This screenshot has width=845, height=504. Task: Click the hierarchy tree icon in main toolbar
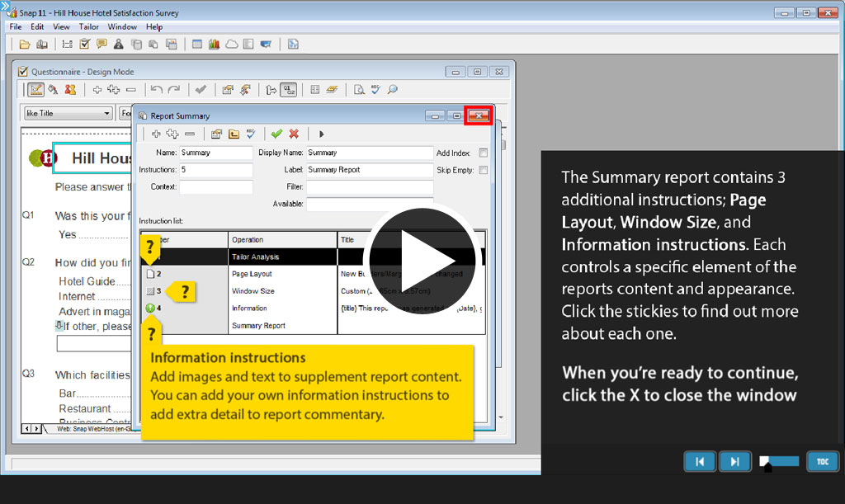coord(68,45)
